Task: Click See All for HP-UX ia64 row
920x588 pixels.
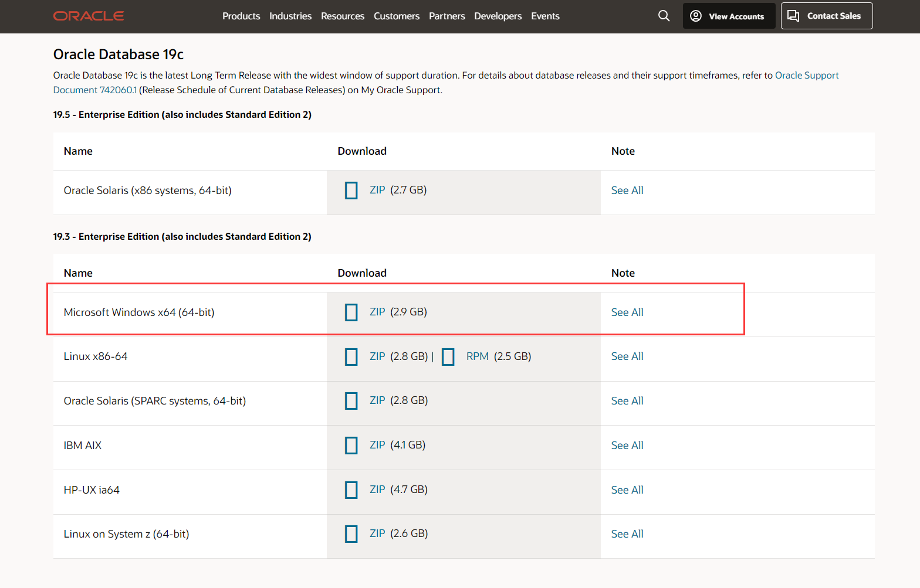Action: [627, 490]
